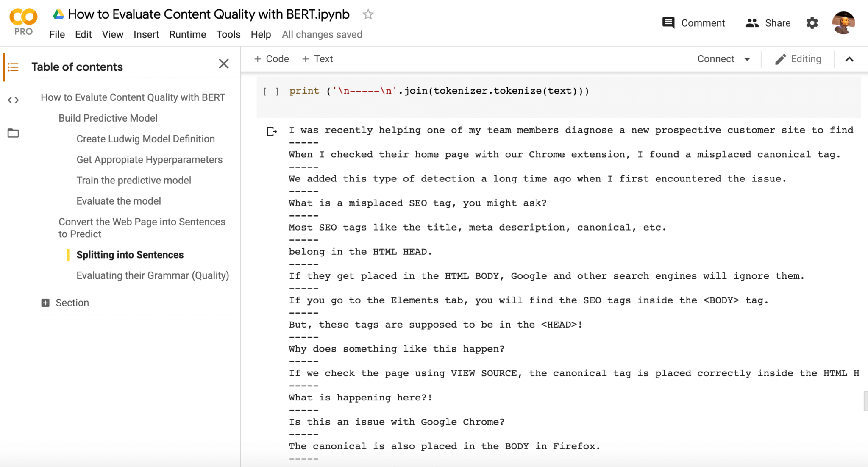Viewport: 868px width, 467px height.
Task: Open the code snippets panel
Action: (x=13, y=100)
